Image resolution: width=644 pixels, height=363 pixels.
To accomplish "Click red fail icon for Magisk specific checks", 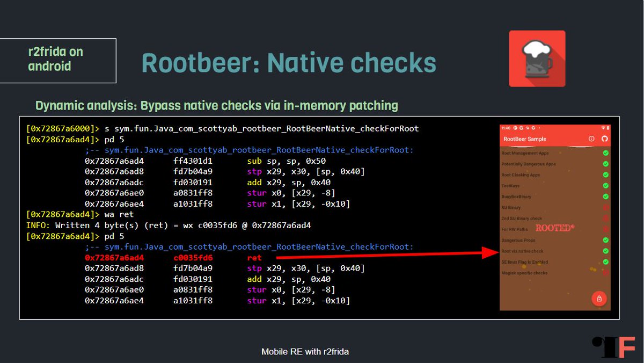I will pos(605,273).
